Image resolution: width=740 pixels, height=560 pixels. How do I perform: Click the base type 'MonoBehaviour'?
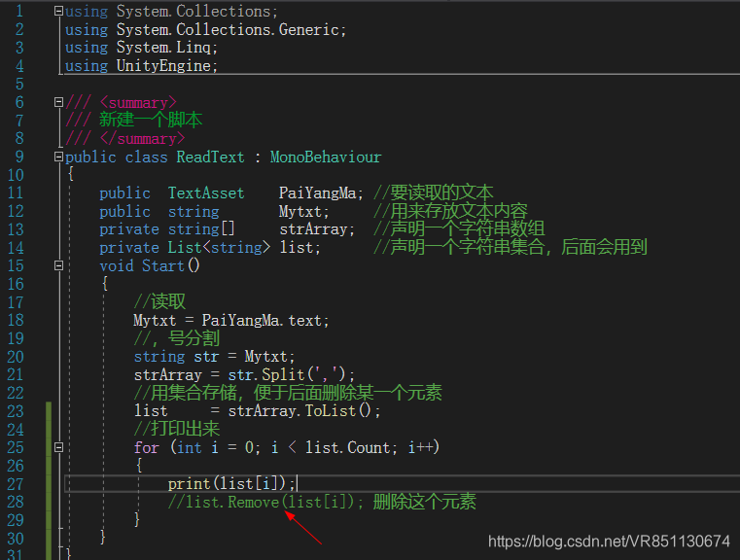coord(326,157)
